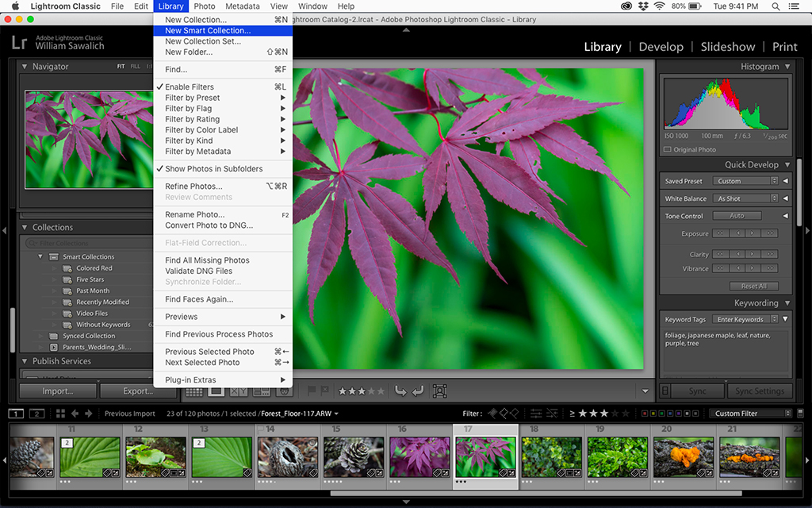Set rating to third star in toolbar
Screen dimensions: 812x508
click(361, 391)
